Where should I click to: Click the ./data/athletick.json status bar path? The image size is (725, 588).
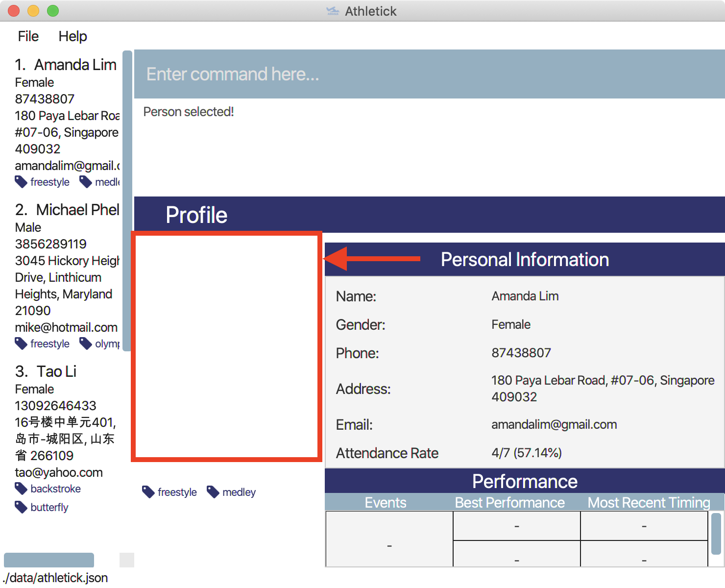pos(55,578)
